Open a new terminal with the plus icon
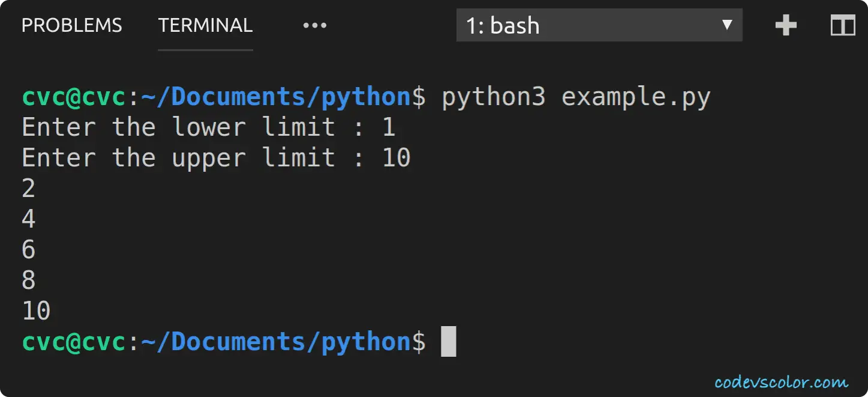 pos(785,25)
